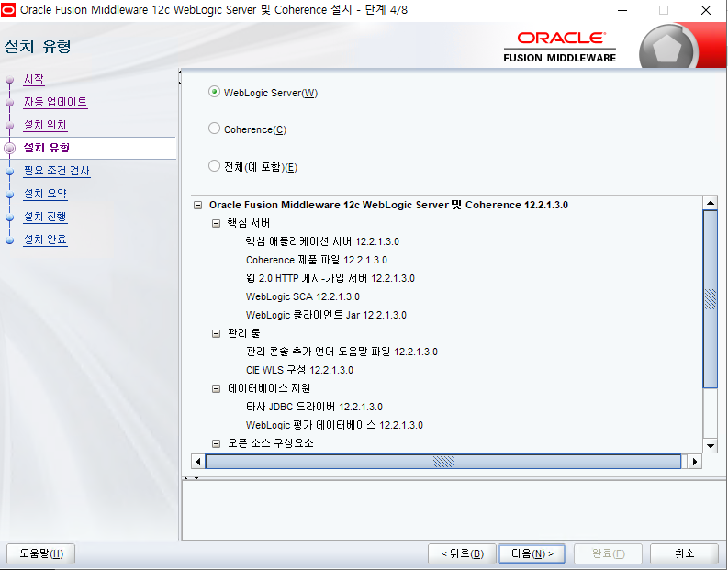Click the tree scroll down arrow
This screenshot has width=728, height=570.
[x=711, y=445]
